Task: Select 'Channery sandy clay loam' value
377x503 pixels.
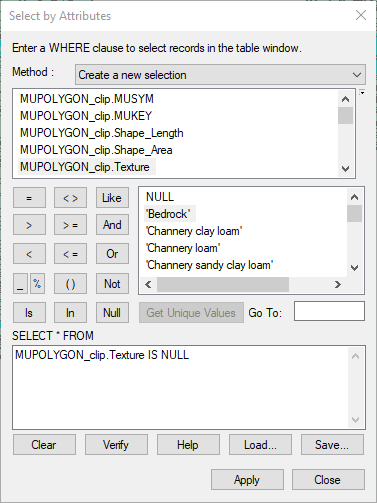Action: [210, 265]
